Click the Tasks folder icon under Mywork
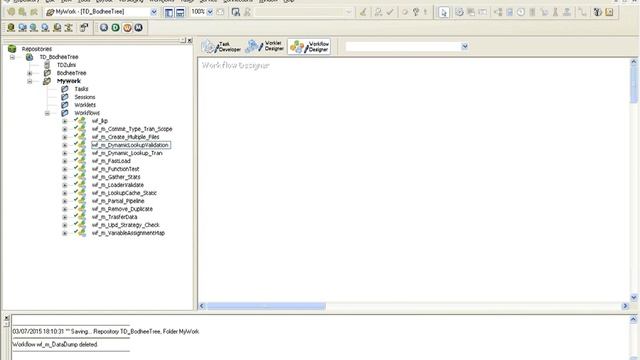This screenshot has width=640, height=360. [x=64, y=89]
